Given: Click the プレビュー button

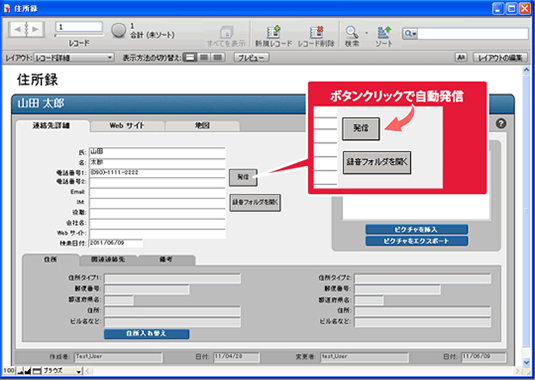Looking at the screenshot, I should coord(251,58).
